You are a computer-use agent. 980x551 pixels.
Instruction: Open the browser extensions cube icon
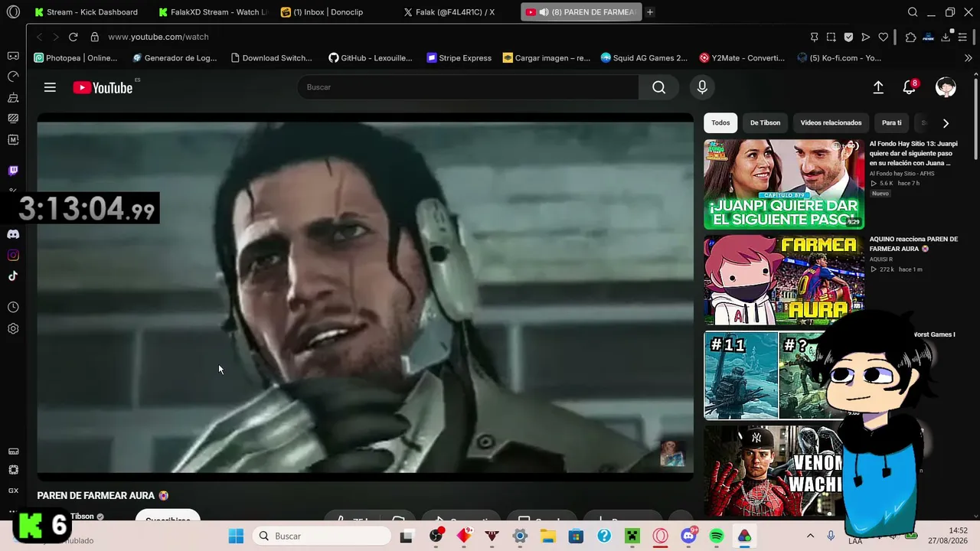pyautogui.click(x=910, y=37)
